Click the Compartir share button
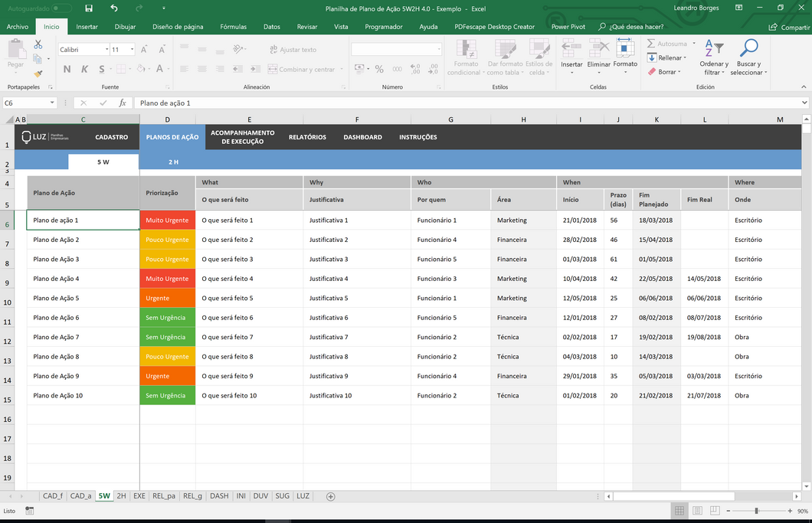The width and height of the screenshot is (812, 523). [x=789, y=27]
